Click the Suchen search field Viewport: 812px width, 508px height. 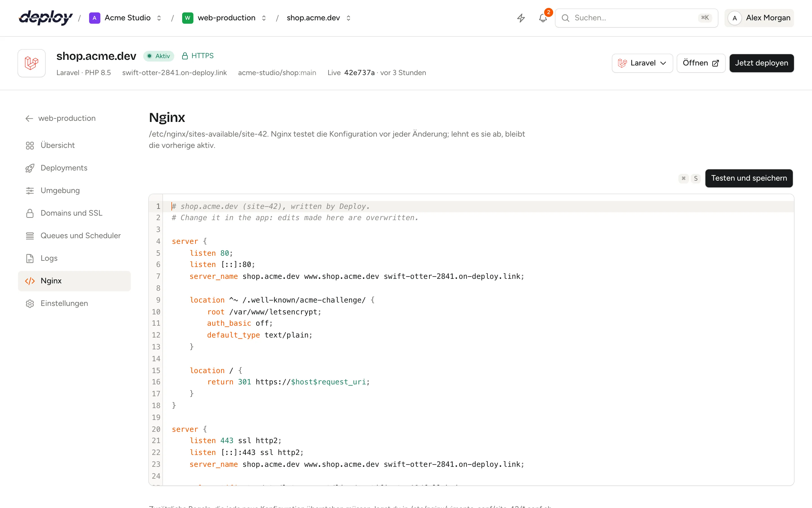[637, 18]
